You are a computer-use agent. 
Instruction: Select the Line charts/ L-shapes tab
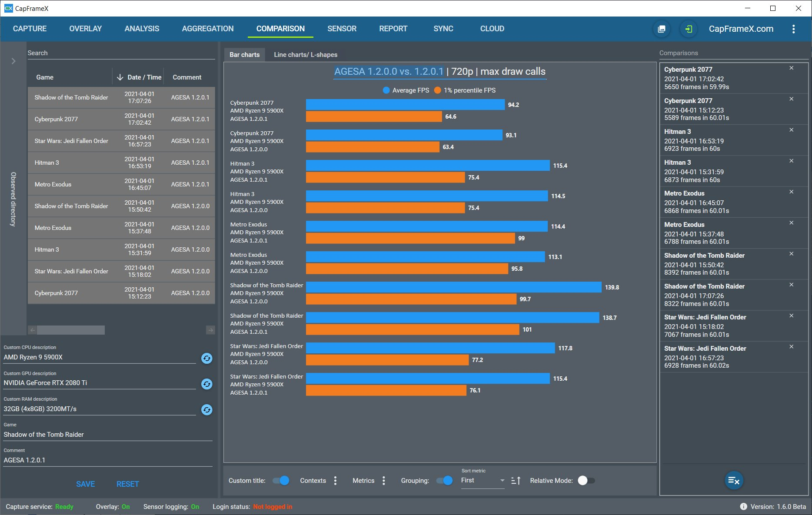pyautogui.click(x=306, y=55)
